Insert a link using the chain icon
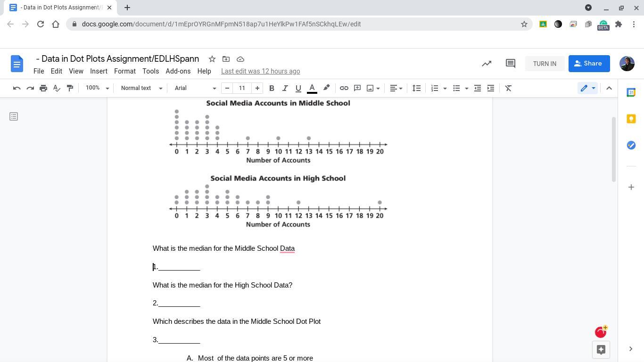This screenshot has height=362, width=644. point(344,88)
